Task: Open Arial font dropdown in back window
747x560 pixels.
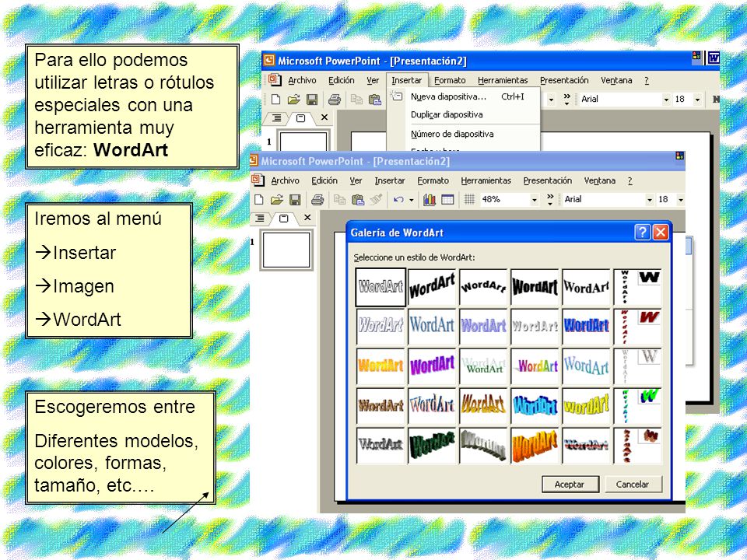Action: coord(666,99)
